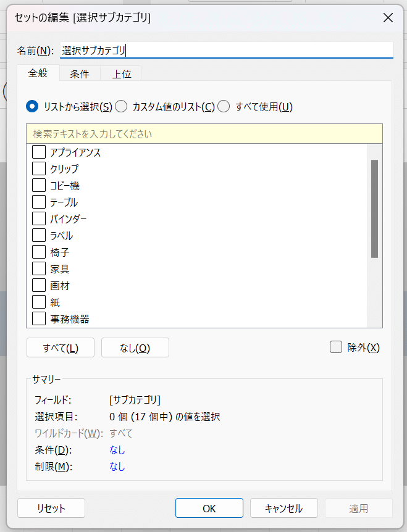
Task: Select the リストから選択 radio option
Action: [x=32, y=107]
